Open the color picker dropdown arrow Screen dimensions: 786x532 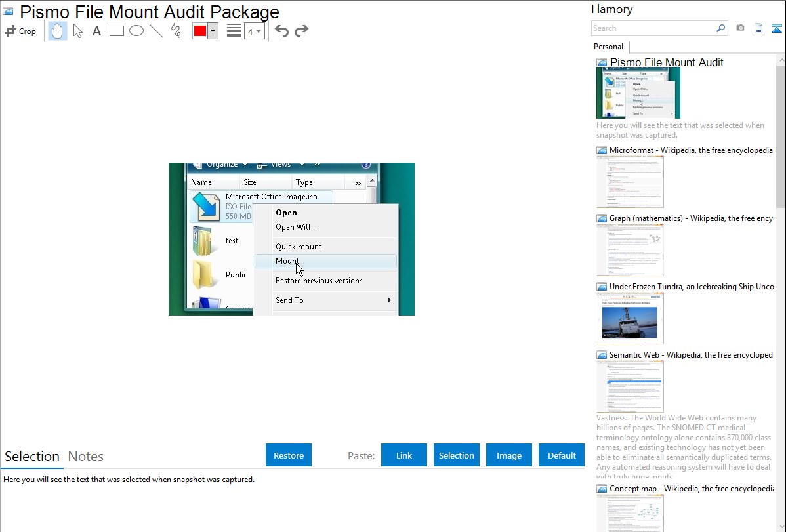pos(213,31)
